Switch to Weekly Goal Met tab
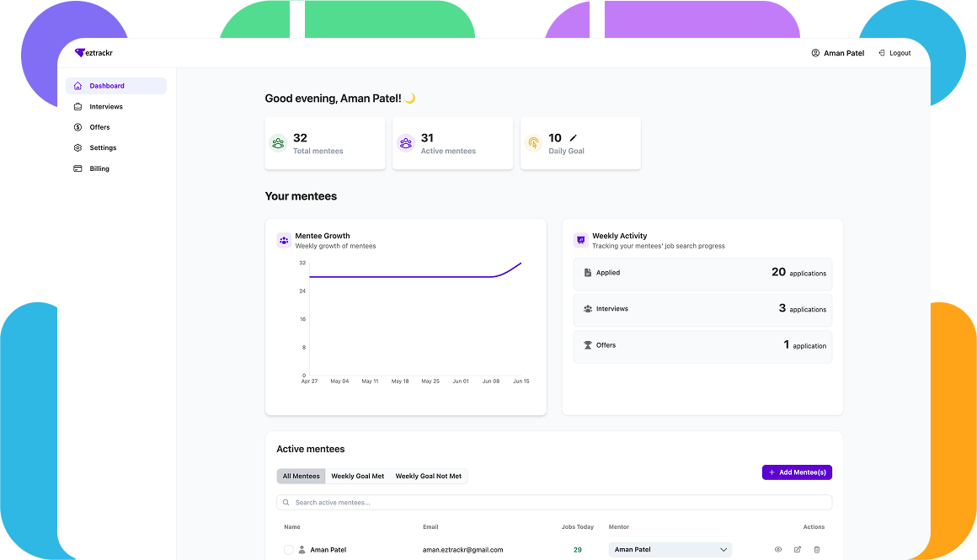 [x=358, y=477]
